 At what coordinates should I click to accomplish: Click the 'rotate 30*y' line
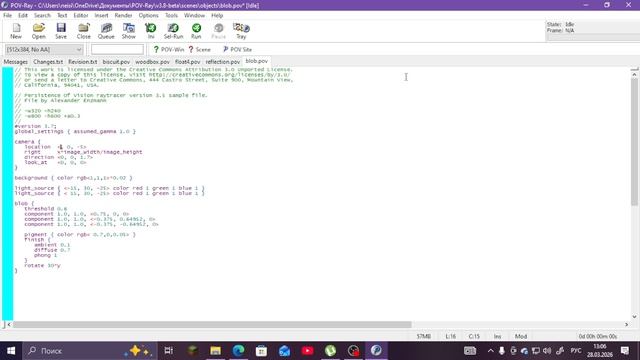coord(42,265)
